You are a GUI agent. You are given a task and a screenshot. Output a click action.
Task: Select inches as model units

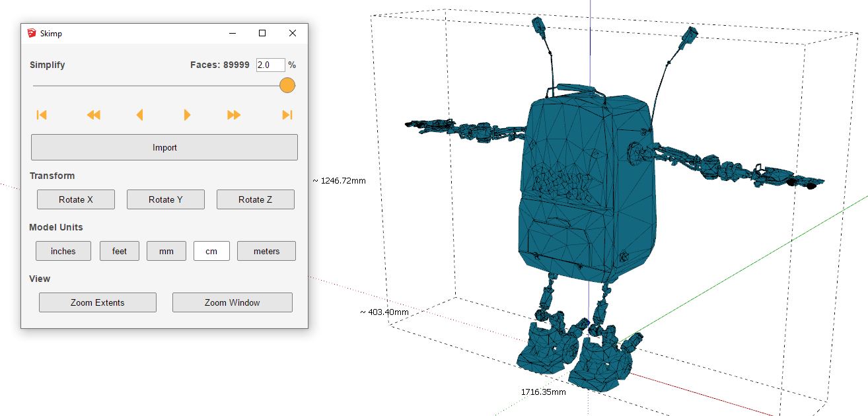click(x=63, y=251)
